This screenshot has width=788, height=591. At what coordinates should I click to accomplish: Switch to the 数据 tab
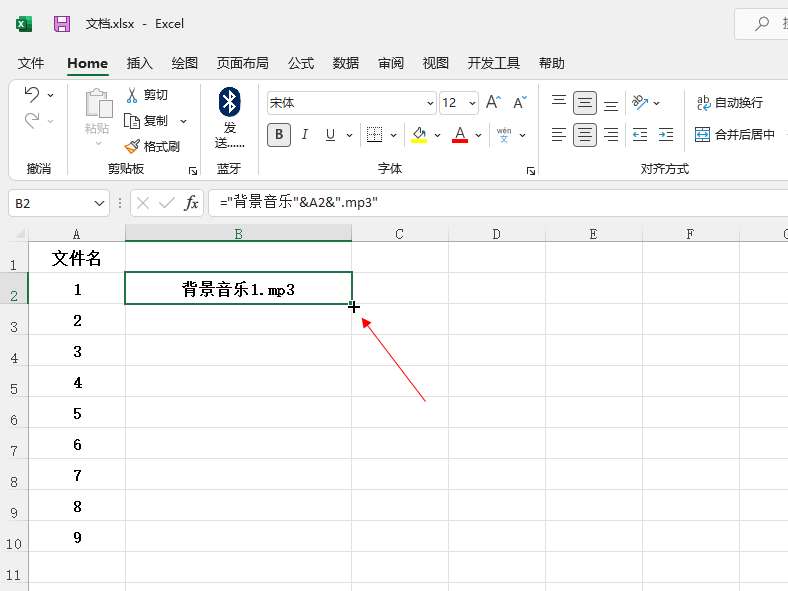click(346, 63)
